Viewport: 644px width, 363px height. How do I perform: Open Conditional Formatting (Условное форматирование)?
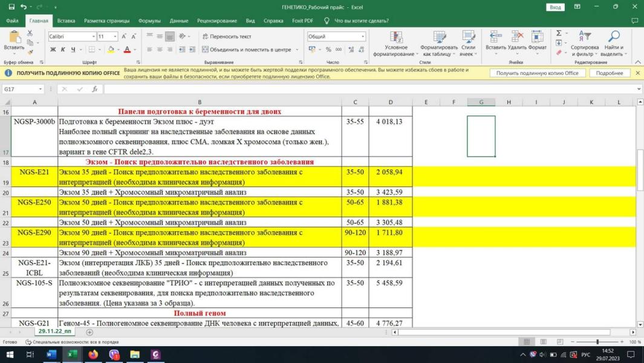(396, 38)
